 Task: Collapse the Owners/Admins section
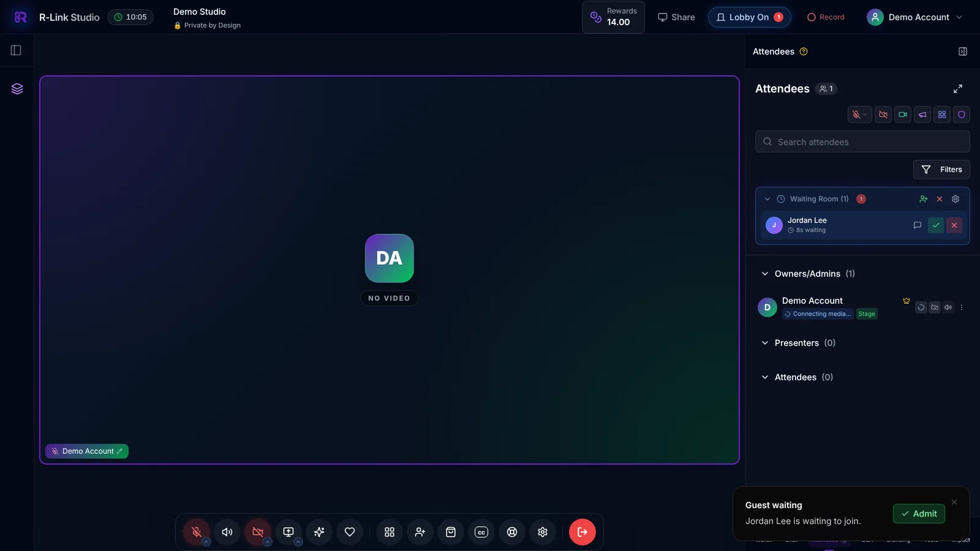click(x=765, y=274)
